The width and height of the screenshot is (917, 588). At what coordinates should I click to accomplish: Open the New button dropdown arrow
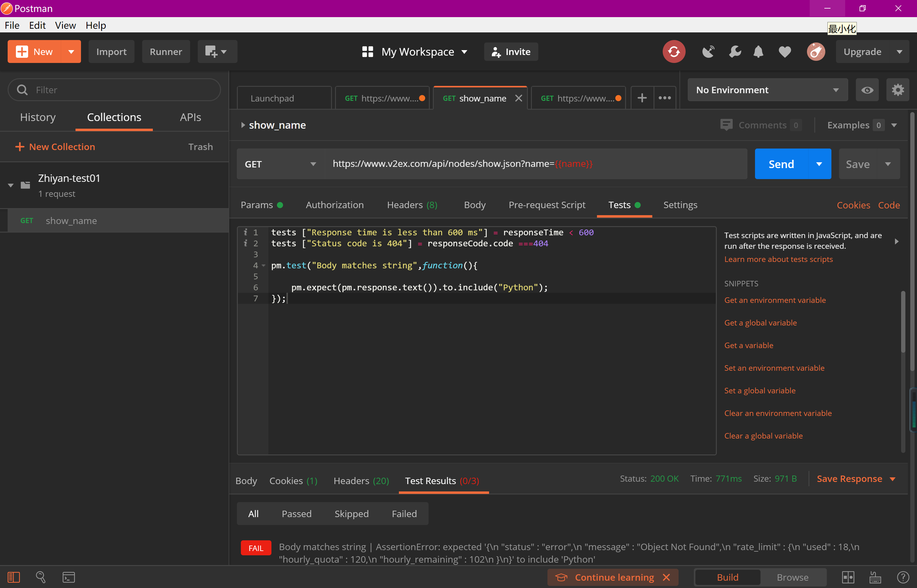pos(71,52)
